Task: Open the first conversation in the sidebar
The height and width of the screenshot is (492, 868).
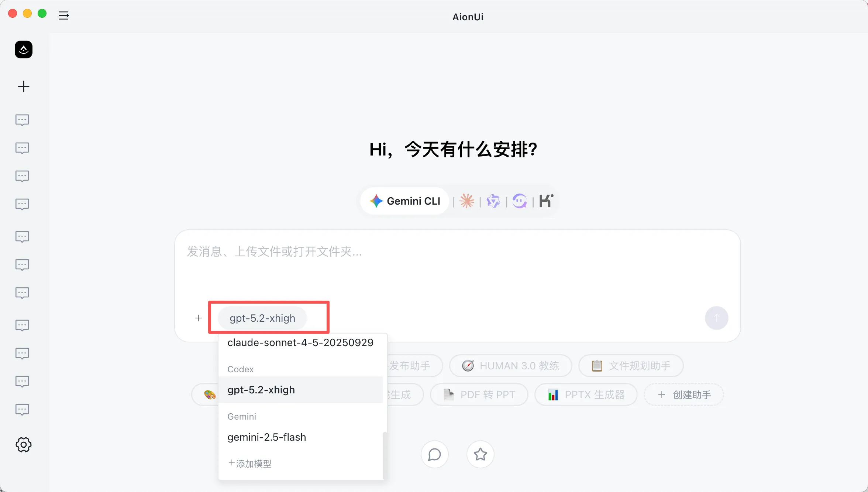Action: (23, 120)
